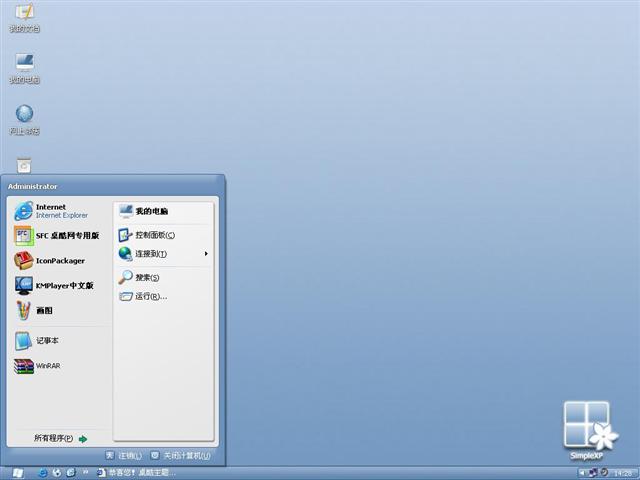Click the system tray clock

click(x=623, y=473)
